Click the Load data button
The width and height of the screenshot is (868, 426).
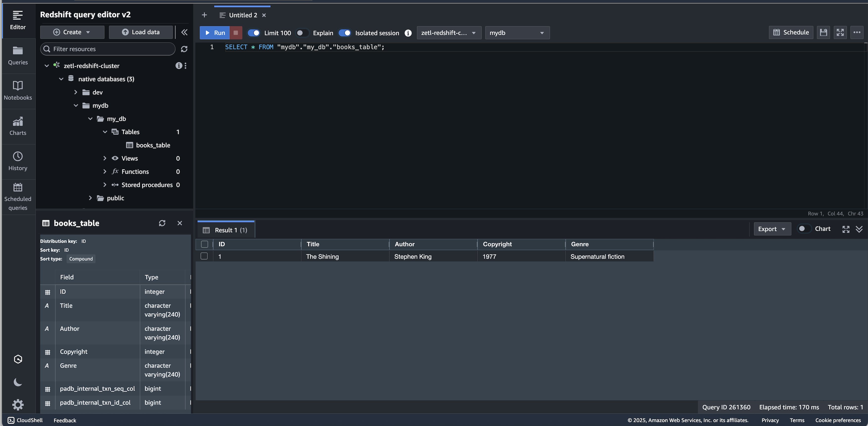(x=140, y=32)
